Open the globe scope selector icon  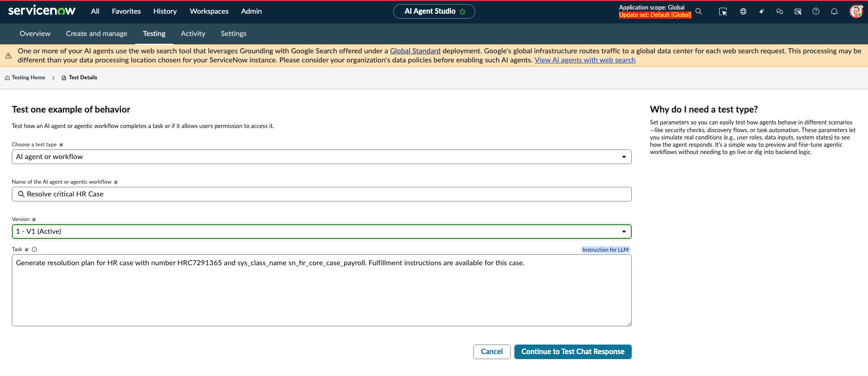coord(743,11)
